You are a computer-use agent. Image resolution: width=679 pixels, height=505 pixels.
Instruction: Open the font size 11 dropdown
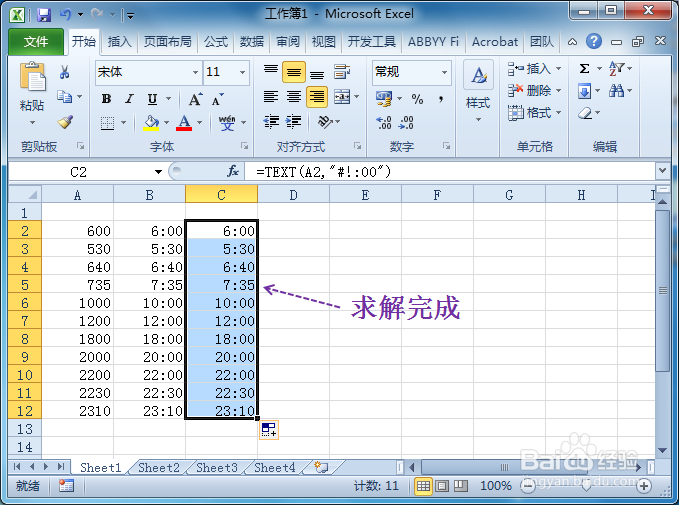[242, 72]
